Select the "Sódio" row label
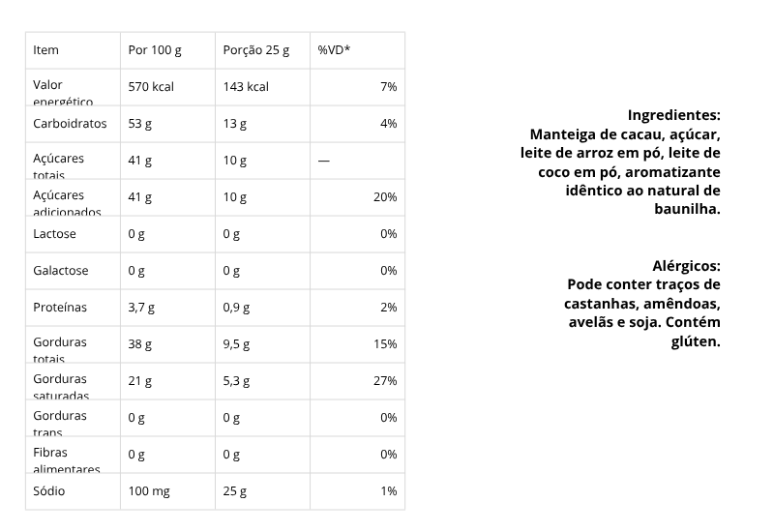This screenshot has width=774, height=532. [49, 491]
